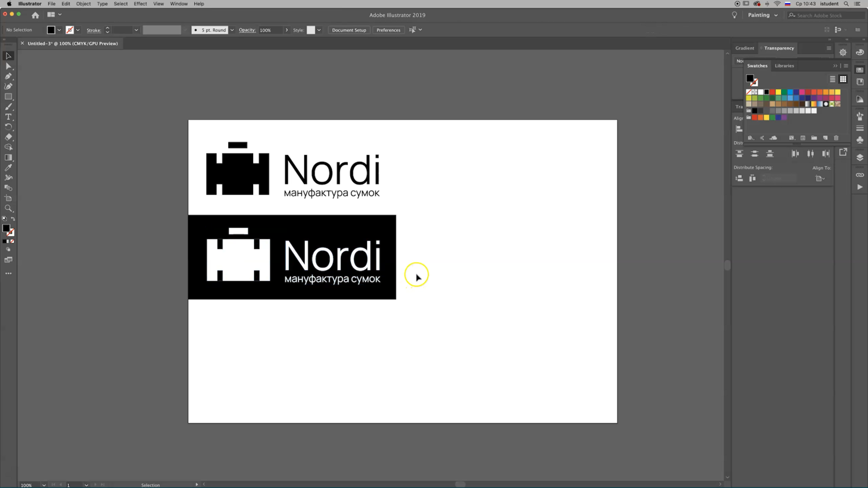Open the Swatches panel menu
868x488 pixels.
click(x=846, y=66)
